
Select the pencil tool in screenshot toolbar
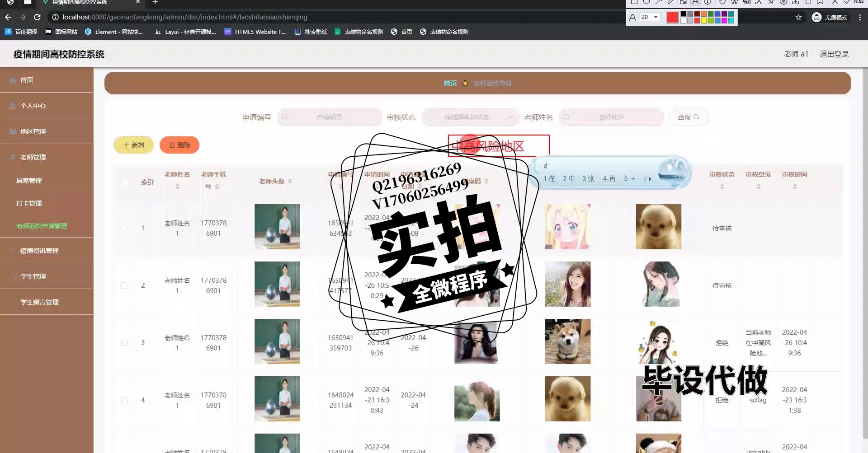[671, 2]
